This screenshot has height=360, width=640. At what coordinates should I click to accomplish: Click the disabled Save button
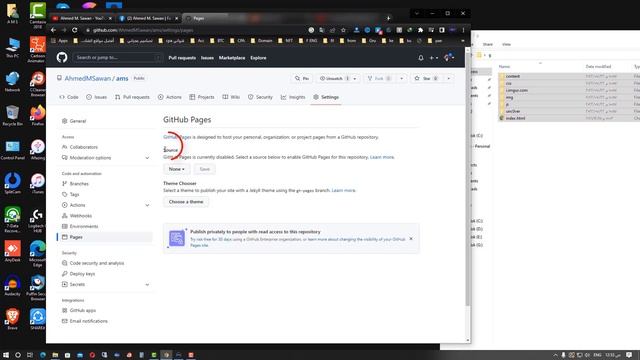tap(204, 169)
